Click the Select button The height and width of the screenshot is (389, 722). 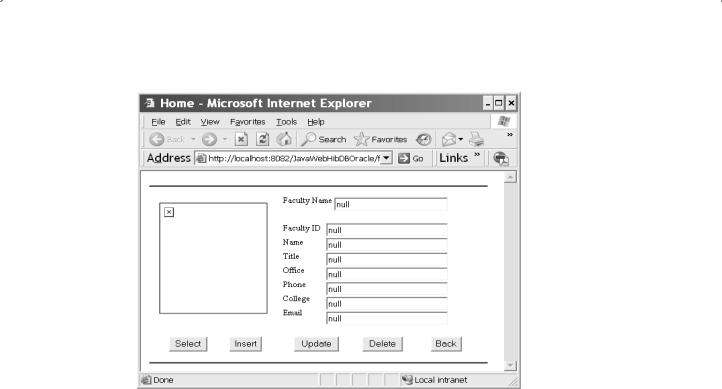coord(188,344)
